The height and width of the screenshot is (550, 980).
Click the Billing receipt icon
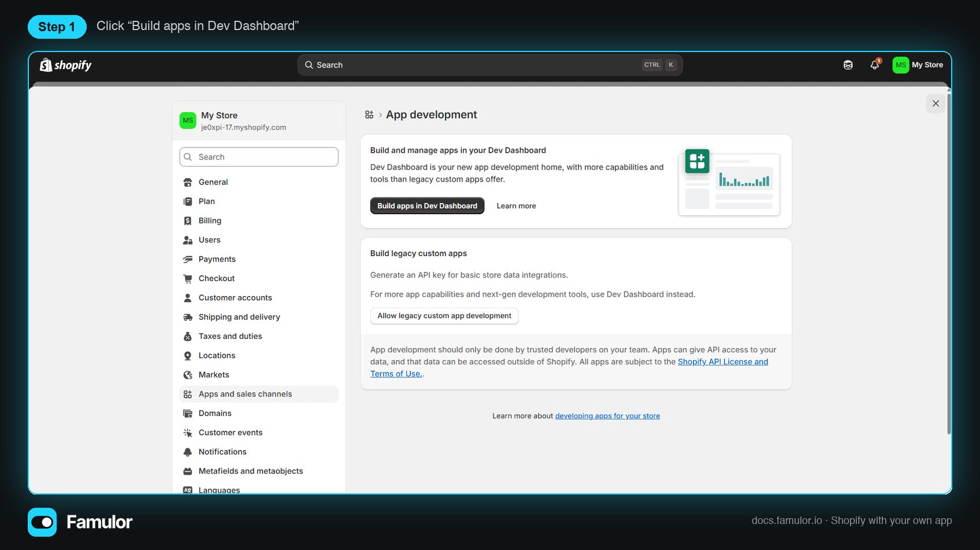[188, 221]
